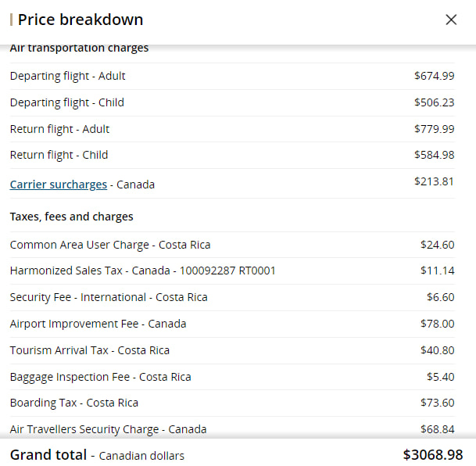Click the Price breakdown heading
The height and width of the screenshot is (466, 476).
coord(81,20)
